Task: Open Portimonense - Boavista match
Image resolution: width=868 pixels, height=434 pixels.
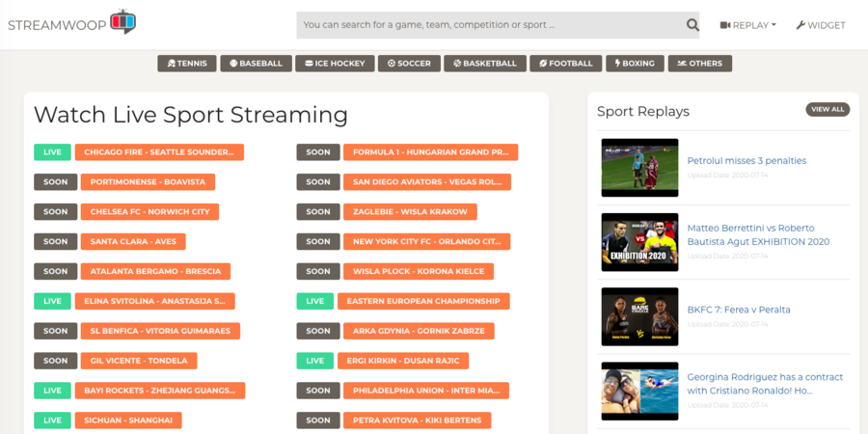Action: pos(148,181)
